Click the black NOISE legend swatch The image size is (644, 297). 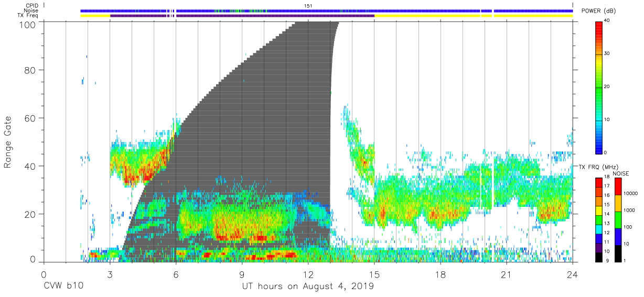tap(618, 254)
